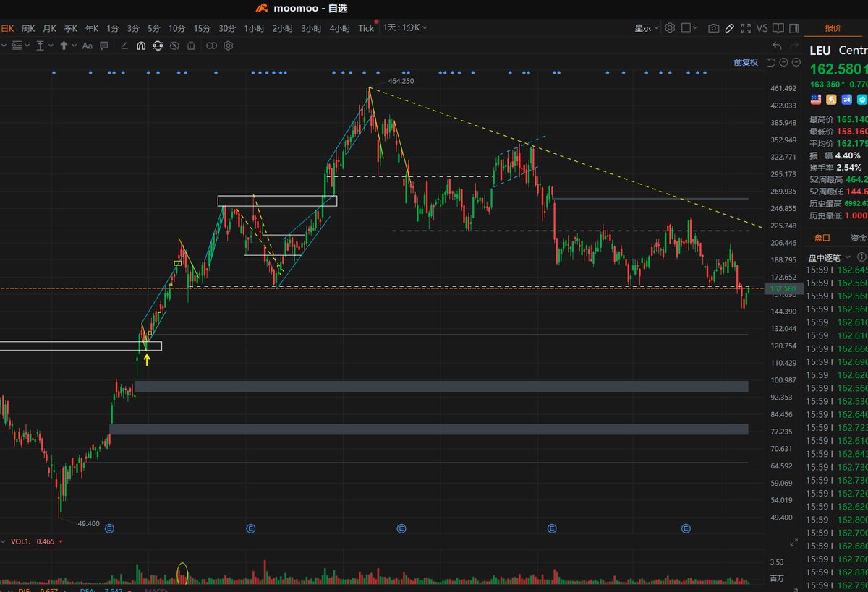The height and width of the screenshot is (592, 868).
Task: Zoom out the chart with minus
Action: tap(783, 62)
